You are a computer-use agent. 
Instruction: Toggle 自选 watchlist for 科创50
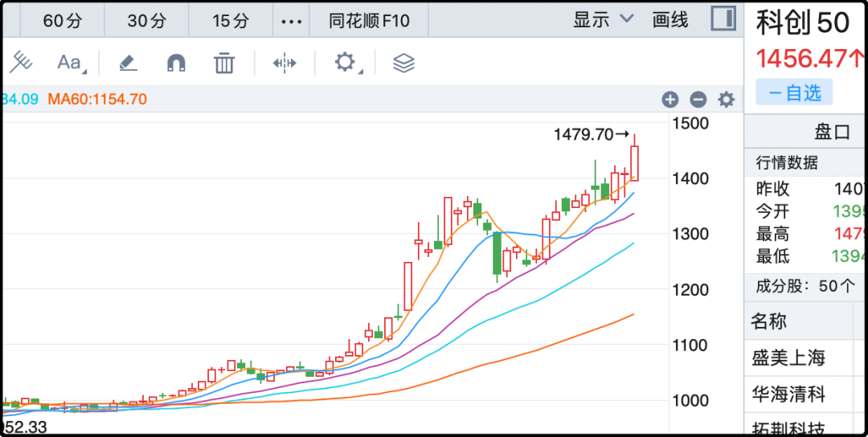[x=794, y=93]
